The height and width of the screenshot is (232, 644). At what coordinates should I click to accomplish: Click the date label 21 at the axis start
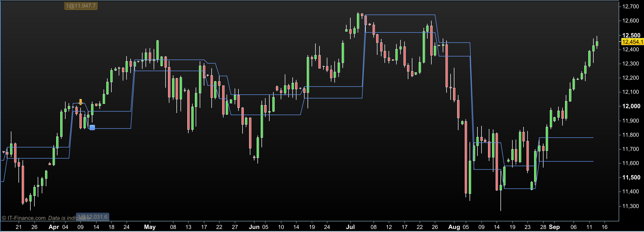coord(19,227)
